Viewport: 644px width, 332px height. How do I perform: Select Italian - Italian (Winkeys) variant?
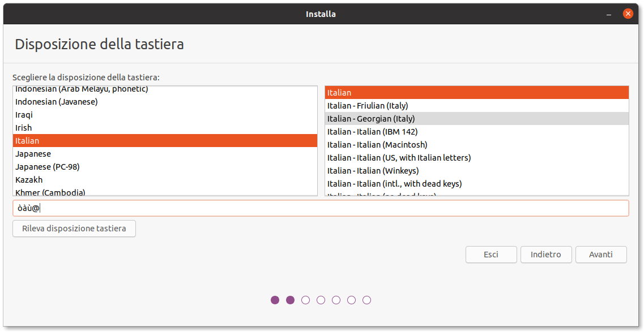373,171
